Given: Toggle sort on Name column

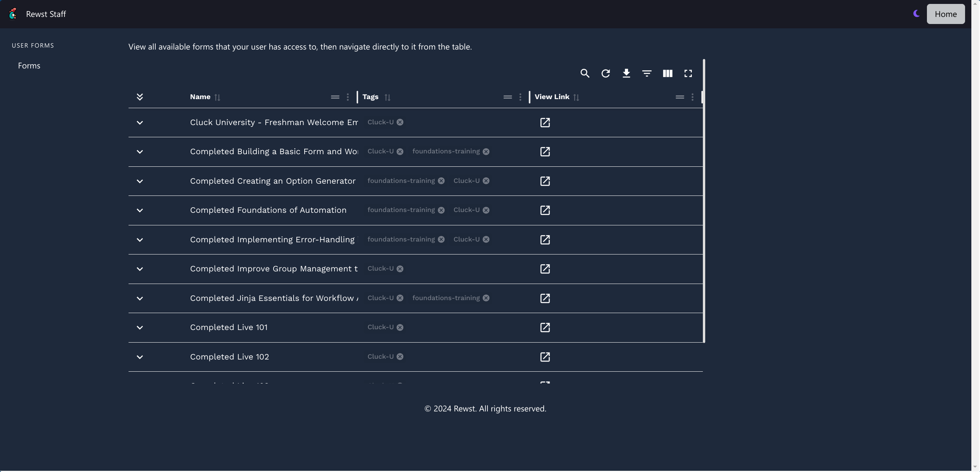Looking at the screenshot, I should click(217, 97).
